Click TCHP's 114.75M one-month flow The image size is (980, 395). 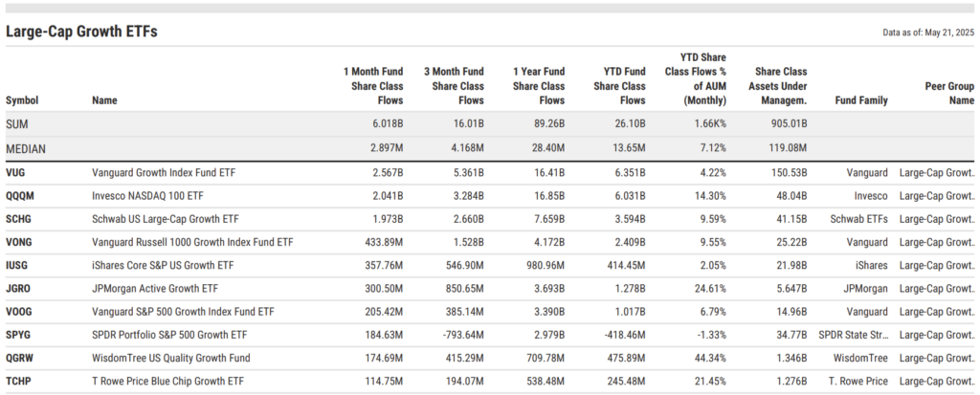[385, 382]
